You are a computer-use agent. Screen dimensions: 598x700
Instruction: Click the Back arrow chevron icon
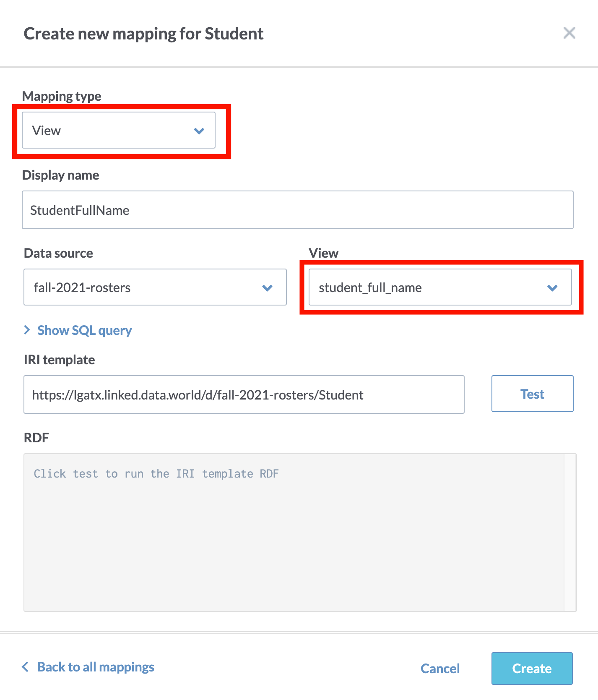tap(26, 666)
